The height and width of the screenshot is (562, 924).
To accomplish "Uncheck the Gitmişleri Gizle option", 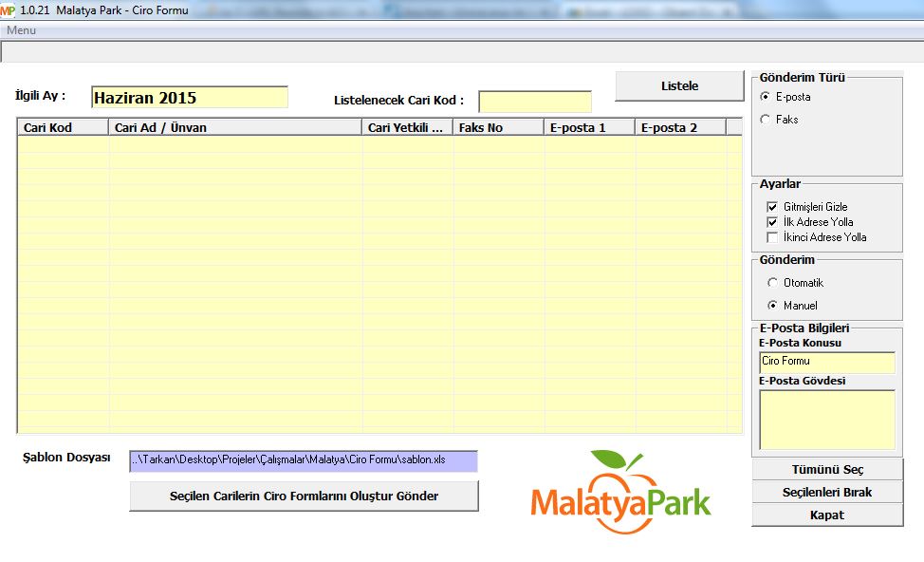I will (772, 207).
